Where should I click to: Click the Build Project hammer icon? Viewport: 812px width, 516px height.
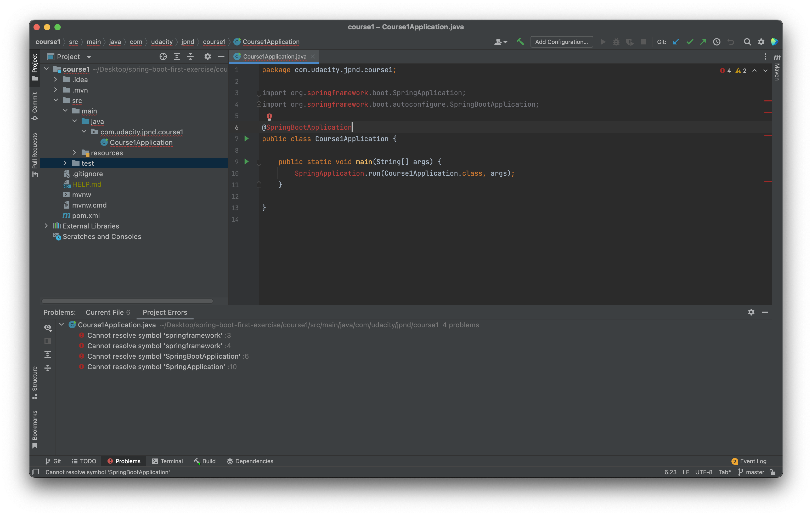520,42
